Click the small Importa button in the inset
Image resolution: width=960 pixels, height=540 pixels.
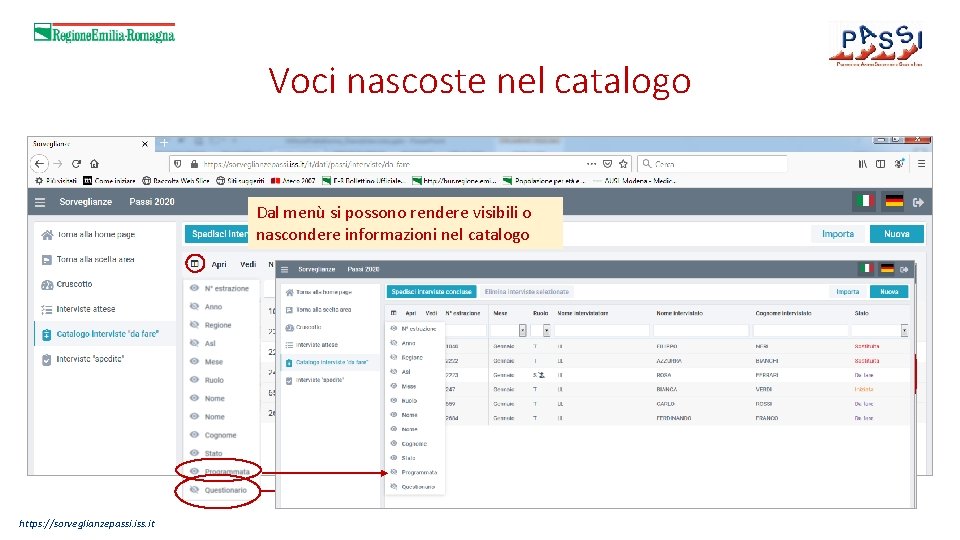pyautogui.click(x=848, y=292)
